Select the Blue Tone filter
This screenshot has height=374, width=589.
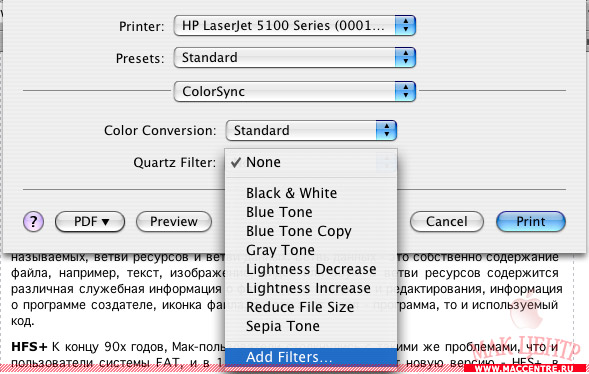pos(311,212)
